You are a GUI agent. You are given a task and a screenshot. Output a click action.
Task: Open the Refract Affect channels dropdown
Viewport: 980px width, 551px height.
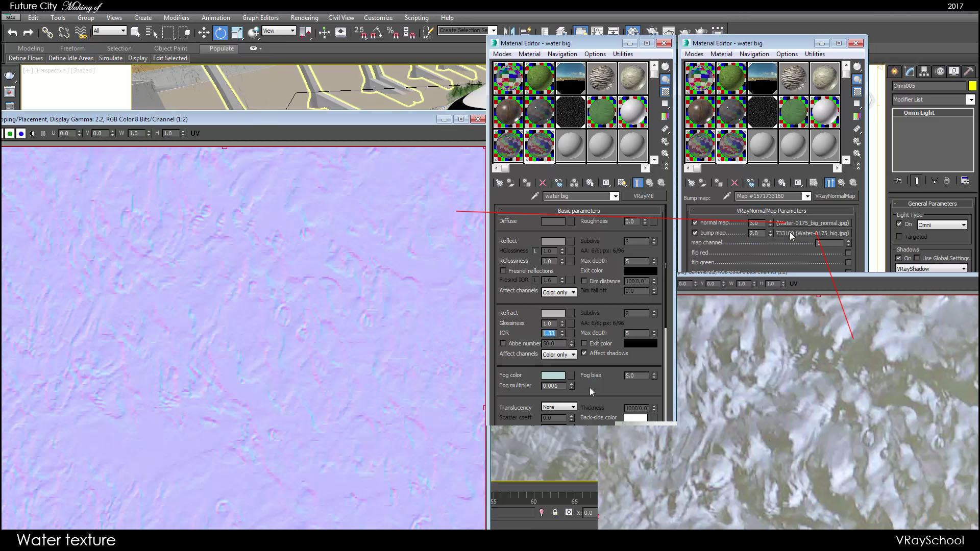tap(559, 354)
